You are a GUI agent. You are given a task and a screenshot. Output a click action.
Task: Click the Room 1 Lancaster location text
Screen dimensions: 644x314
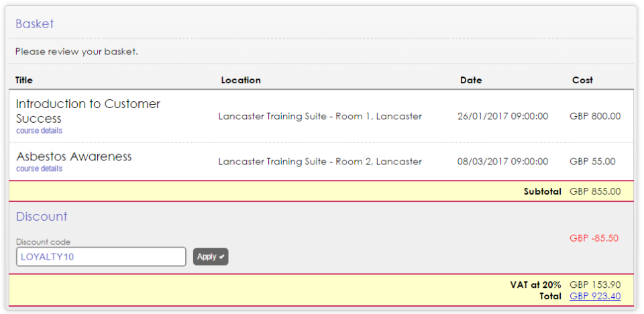[x=320, y=116]
